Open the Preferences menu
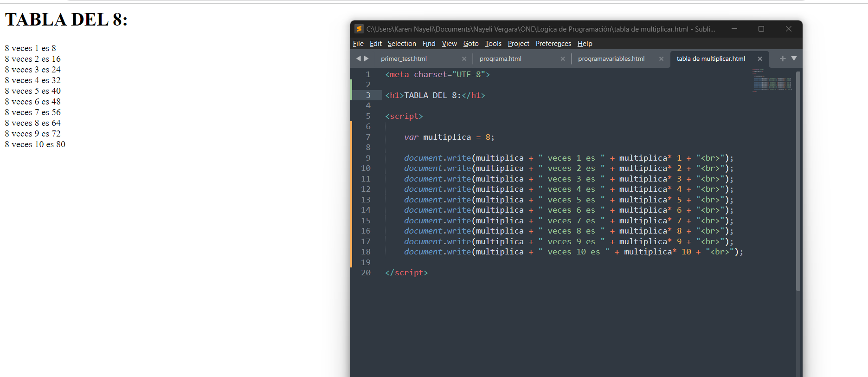The width and height of the screenshot is (868, 377). [553, 44]
